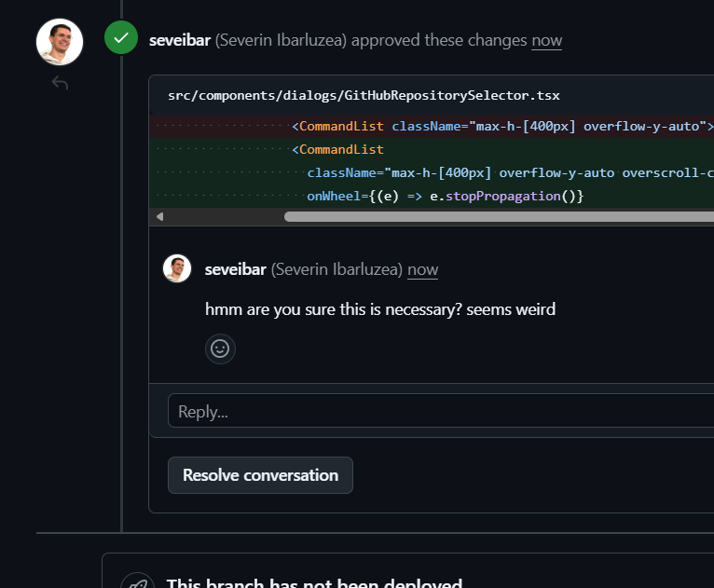Click seveibar username in the review comment
The height and width of the screenshot is (588, 714).
point(236,269)
